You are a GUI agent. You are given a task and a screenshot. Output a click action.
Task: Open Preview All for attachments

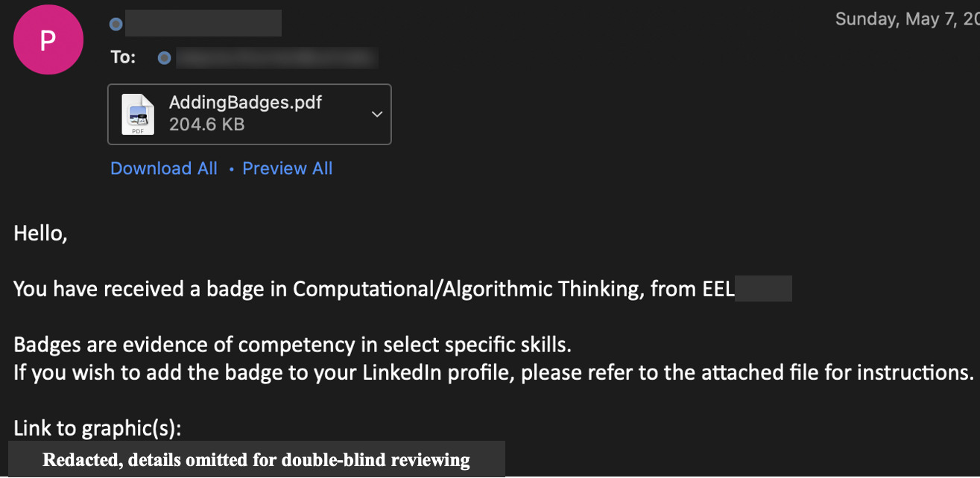[287, 168]
